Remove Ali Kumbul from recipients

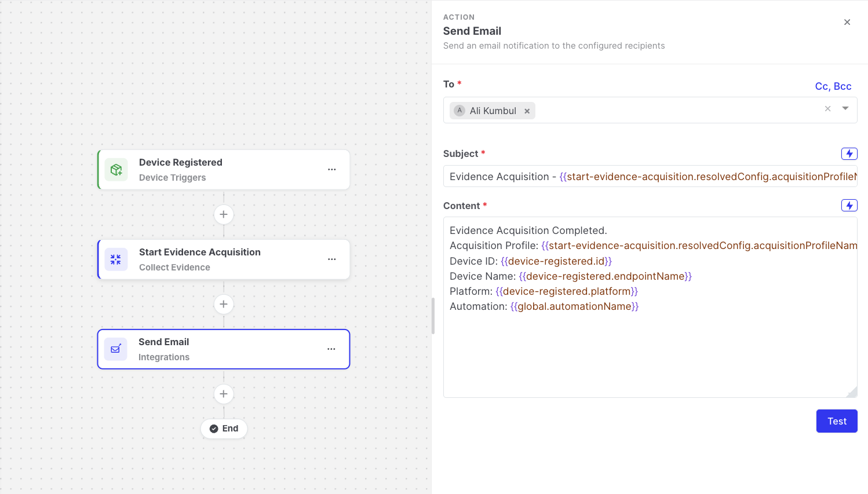click(x=527, y=111)
